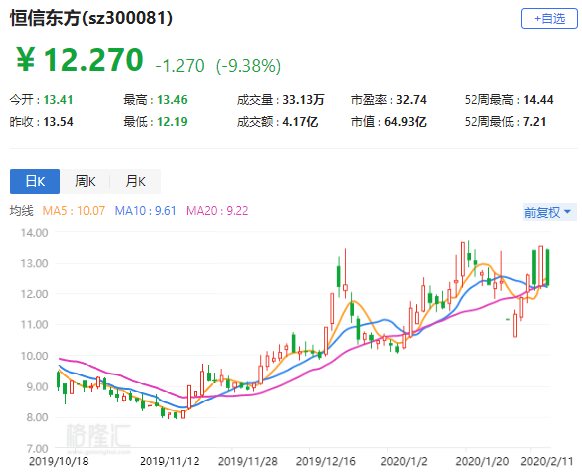Click the 12.00 price axis label
Image resolution: width=582 pixels, height=472 pixels.
pyautogui.click(x=34, y=294)
